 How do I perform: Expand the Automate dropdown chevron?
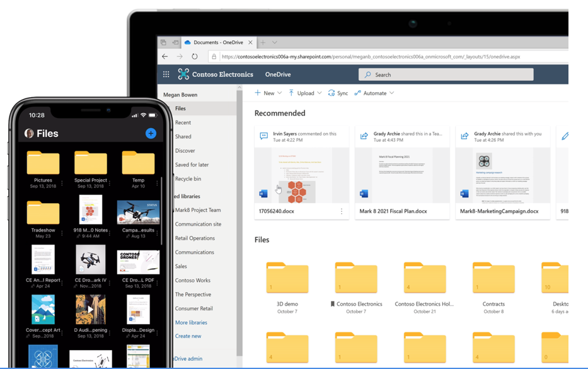pyautogui.click(x=391, y=93)
